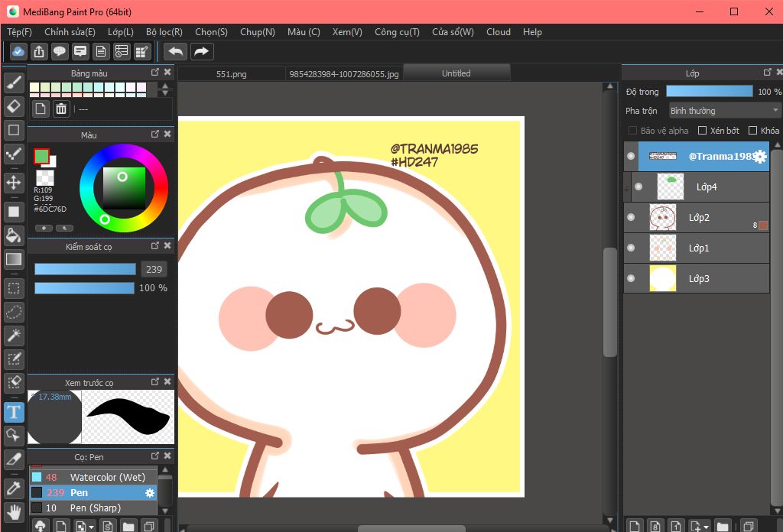Enable the Khóa checkbox
The height and width of the screenshot is (532, 783).
pyautogui.click(x=752, y=131)
